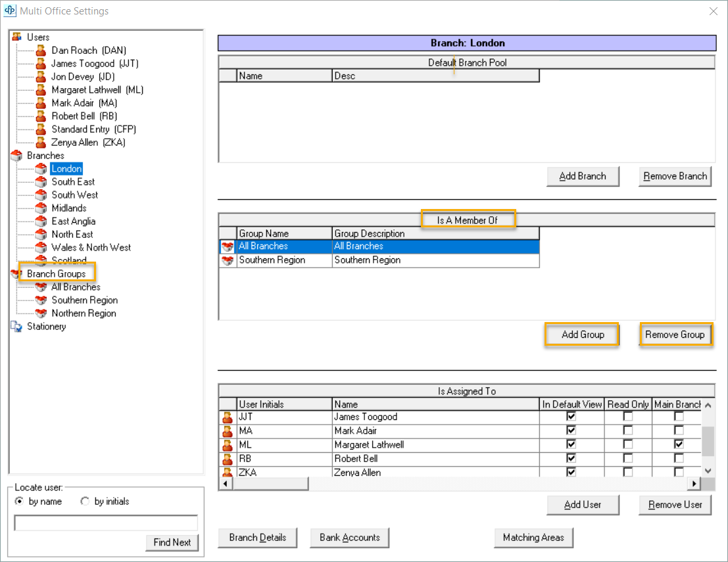Click the user icon beside Robert Bell in tree

click(41, 116)
